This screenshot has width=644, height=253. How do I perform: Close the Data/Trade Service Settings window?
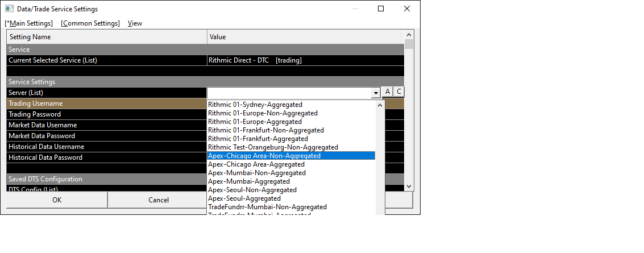point(406,9)
